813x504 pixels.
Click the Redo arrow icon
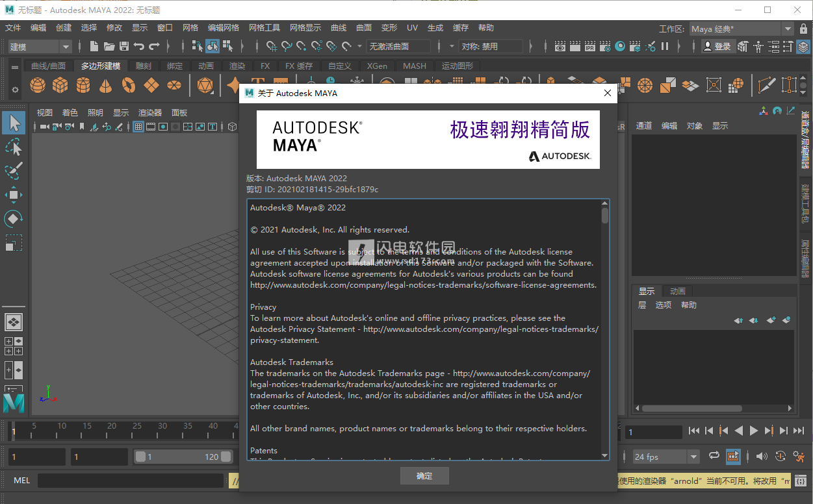click(154, 46)
